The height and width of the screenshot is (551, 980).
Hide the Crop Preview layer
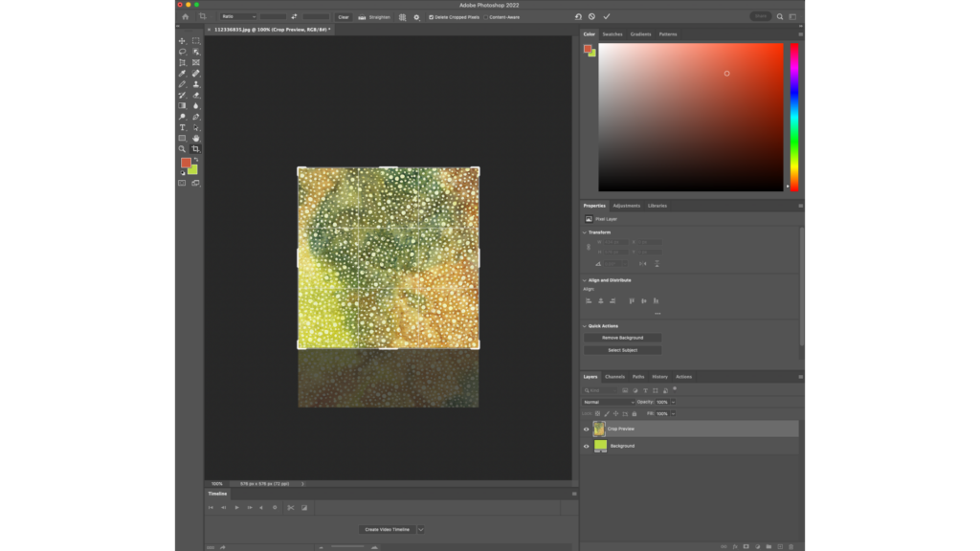pyautogui.click(x=587, y=430)
